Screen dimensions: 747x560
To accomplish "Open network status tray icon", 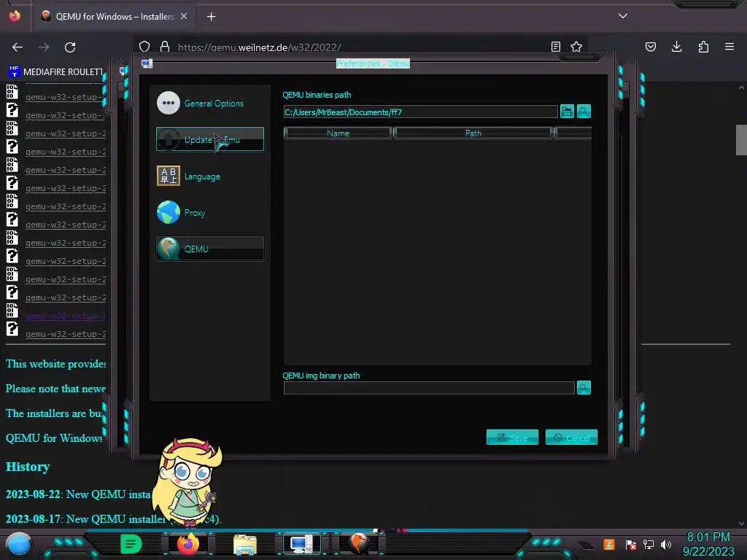I will [649, 544].
